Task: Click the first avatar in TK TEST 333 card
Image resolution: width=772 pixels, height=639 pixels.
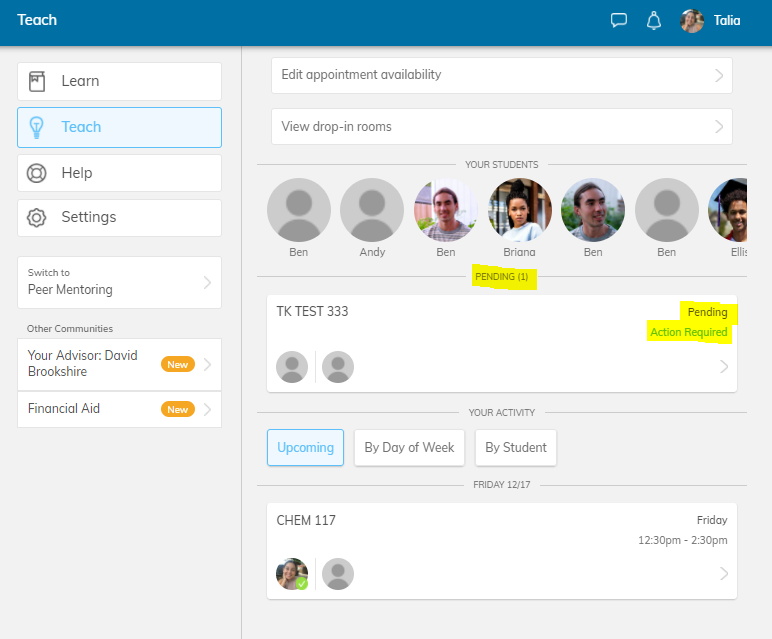Action: (x=292, y=367)
